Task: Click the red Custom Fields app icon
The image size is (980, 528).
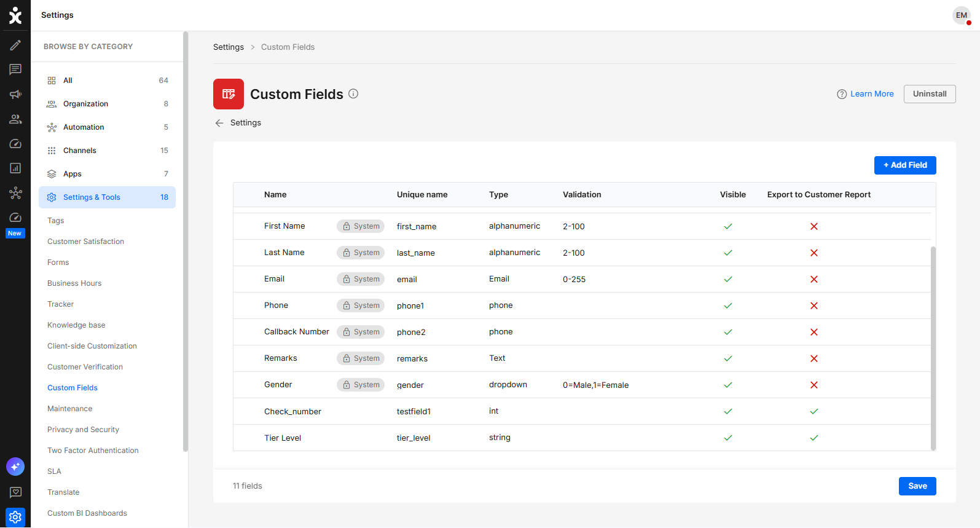Action: tap(229, 94)
